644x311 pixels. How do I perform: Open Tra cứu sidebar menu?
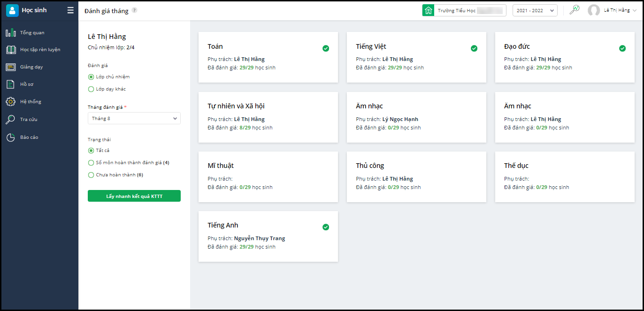coord(28,120)
